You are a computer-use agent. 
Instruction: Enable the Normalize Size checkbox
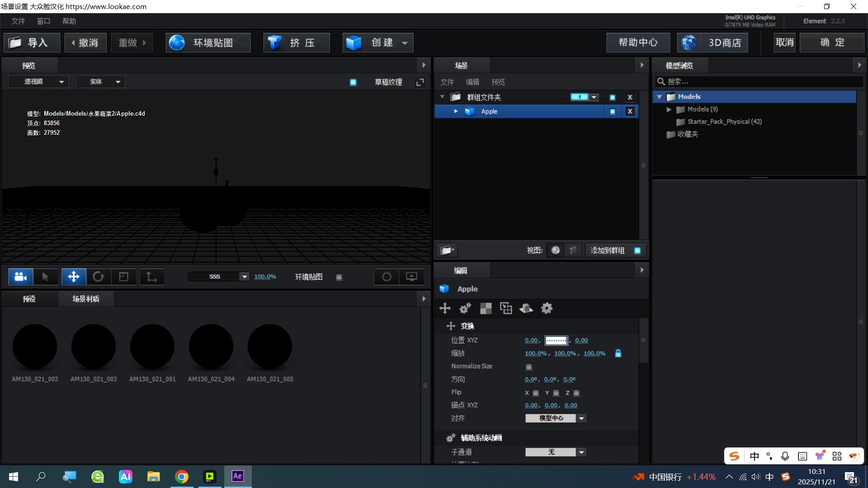(528, 366)
